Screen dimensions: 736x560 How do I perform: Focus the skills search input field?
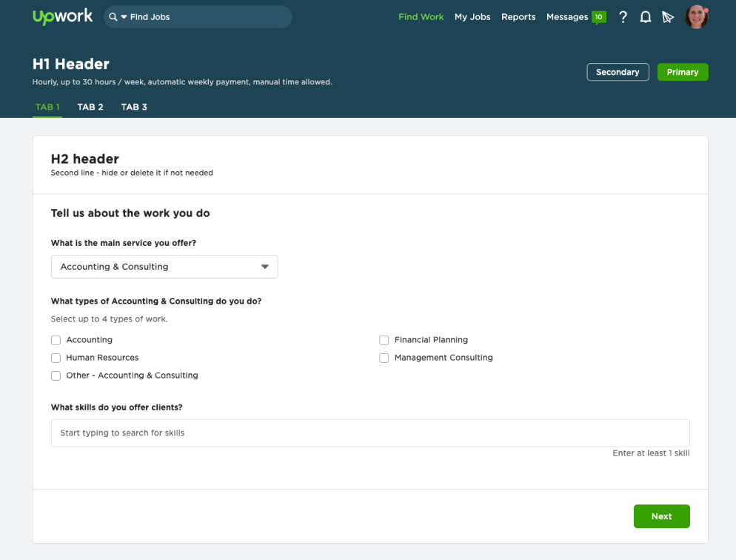point(370,433)
